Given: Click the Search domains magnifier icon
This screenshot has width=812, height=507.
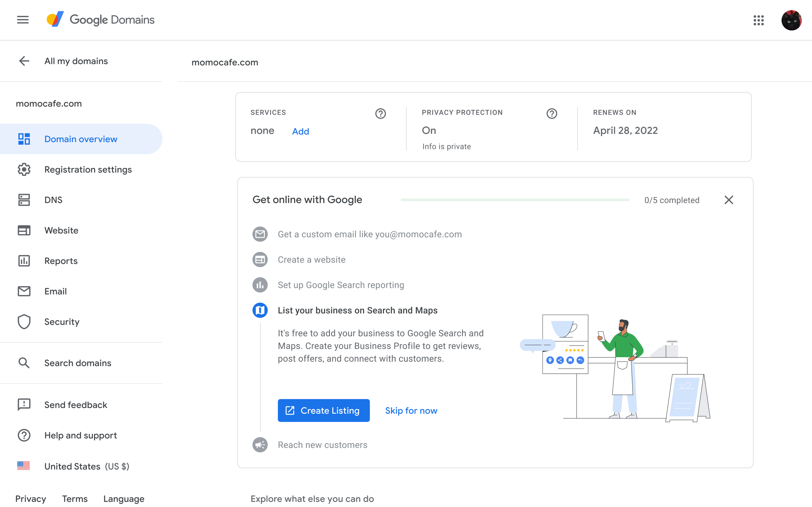Looking at the screenshot, I should pos(24,363).
